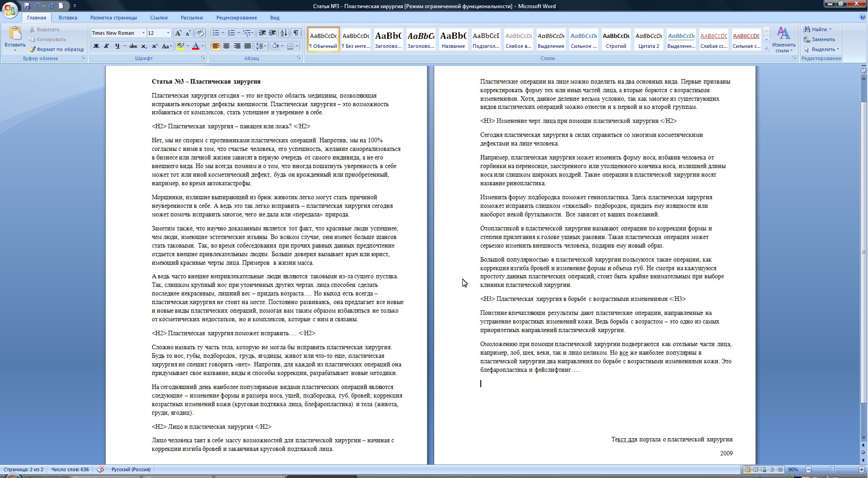Align text to the right
868x478 pixels.
[237, 46]
